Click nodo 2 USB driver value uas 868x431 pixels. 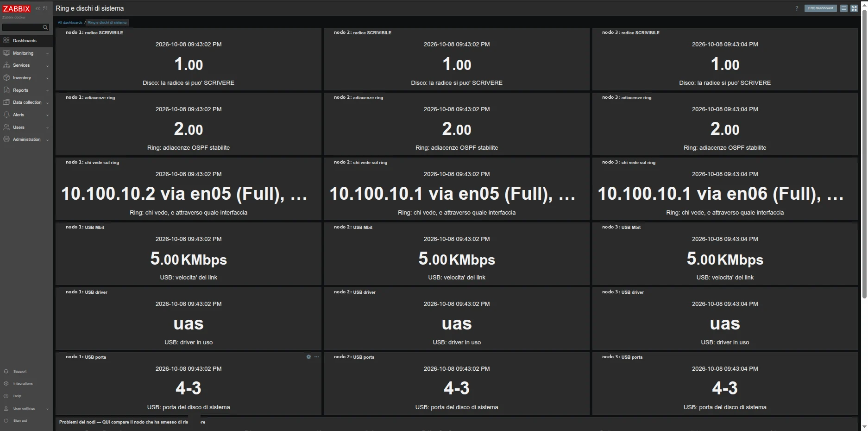457,324
